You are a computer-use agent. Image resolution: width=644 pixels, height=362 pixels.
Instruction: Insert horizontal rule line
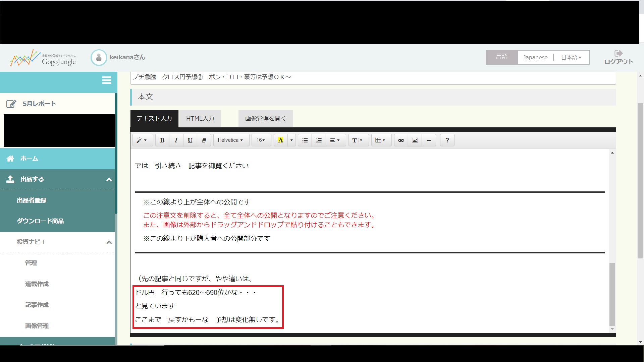click(429, 140)
